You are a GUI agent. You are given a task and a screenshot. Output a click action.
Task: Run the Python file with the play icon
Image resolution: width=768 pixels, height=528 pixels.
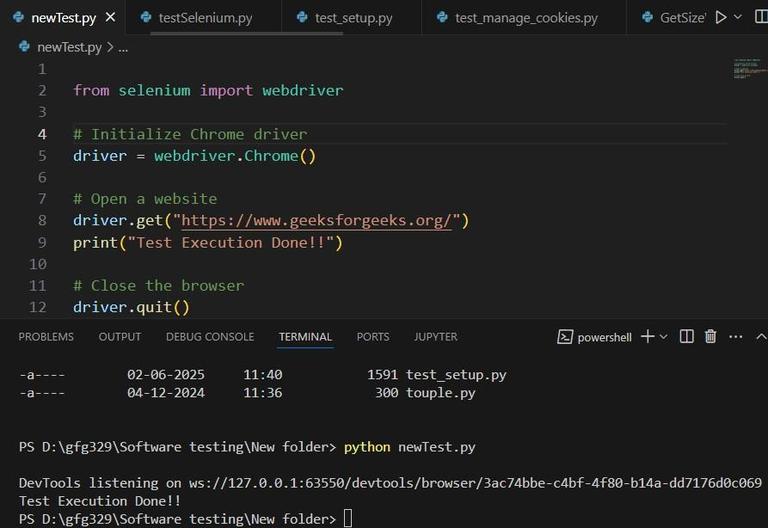[720, 18]
